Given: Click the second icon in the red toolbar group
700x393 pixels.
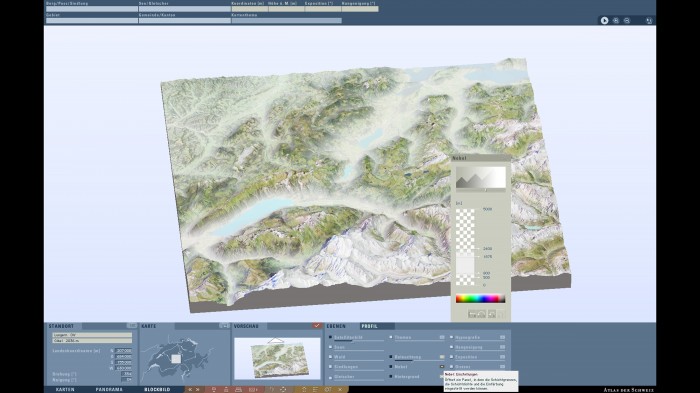Looking at the screenshot, I should pos(226,389).
